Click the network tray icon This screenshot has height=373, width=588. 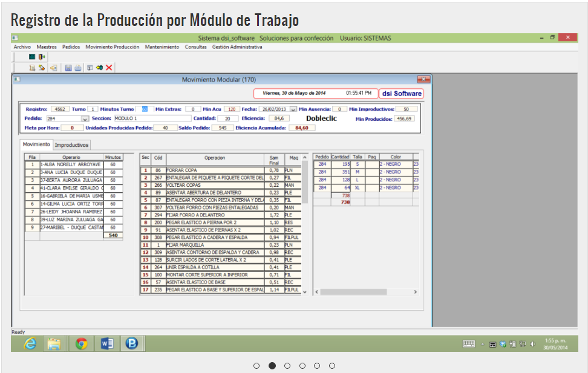(x=523, y=344)
